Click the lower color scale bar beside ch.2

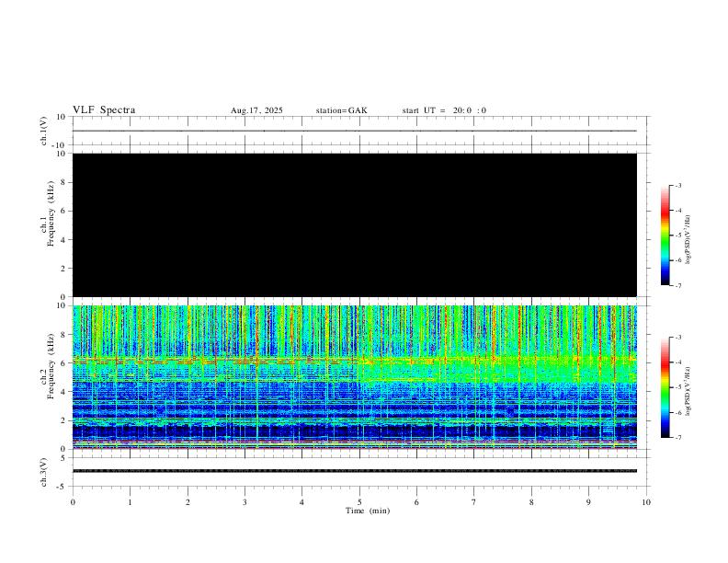(x=665, y=387)
